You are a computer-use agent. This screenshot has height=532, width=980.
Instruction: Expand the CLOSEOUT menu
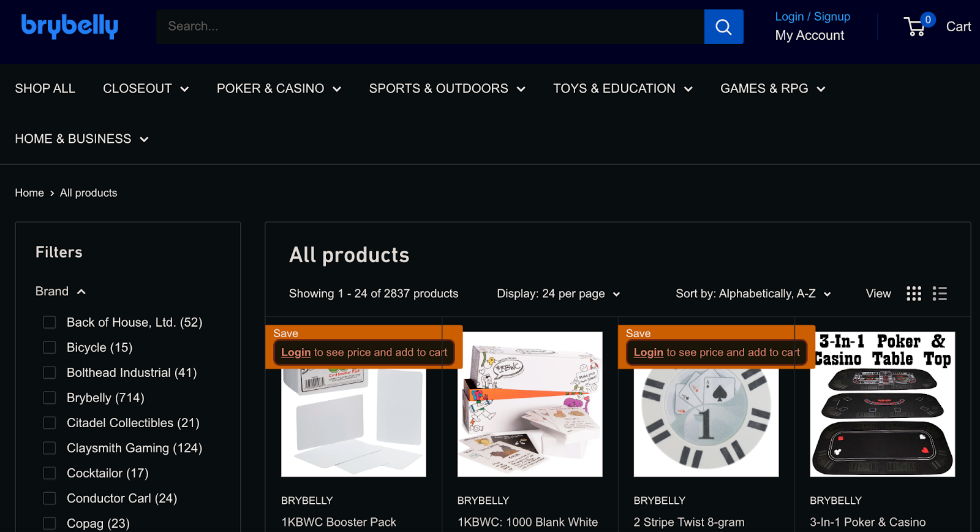146,88
